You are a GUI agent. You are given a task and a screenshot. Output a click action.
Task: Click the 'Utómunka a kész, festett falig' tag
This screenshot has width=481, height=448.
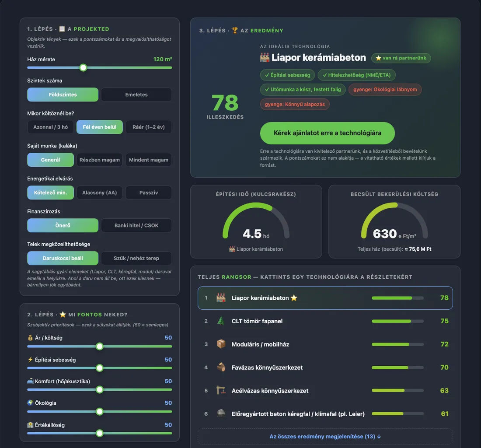303,89
